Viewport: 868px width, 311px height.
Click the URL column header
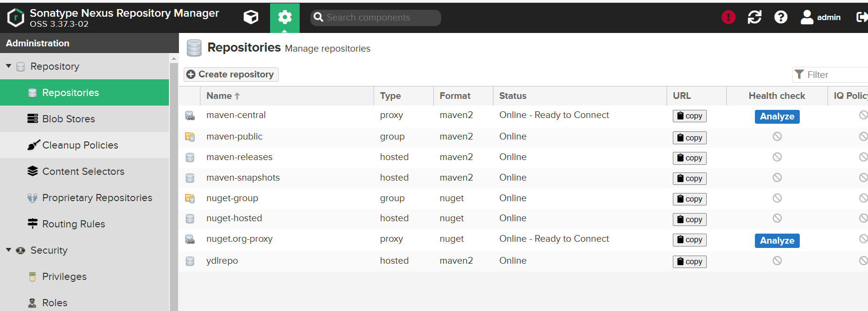coord(697,96)
